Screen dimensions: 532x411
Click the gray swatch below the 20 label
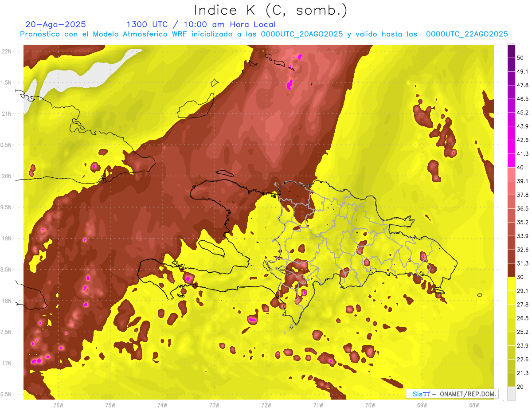pyautogui.click(x=511, y=394)
